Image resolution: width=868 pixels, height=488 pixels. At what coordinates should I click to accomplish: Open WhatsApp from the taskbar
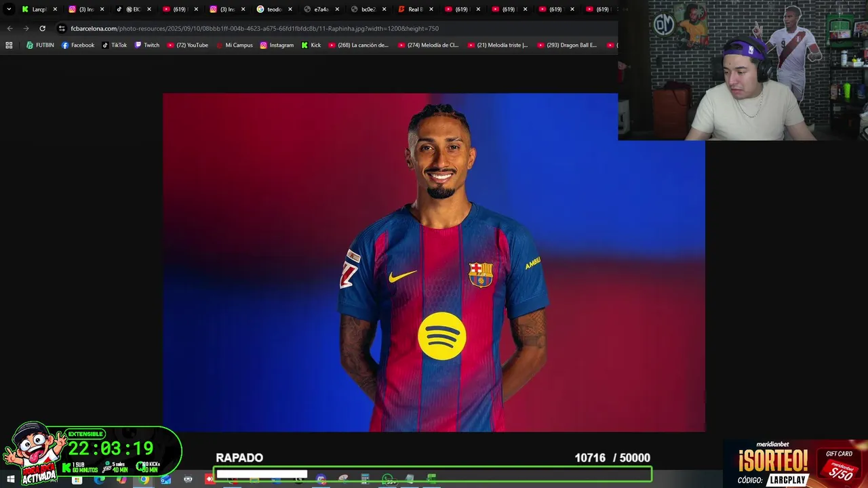(387, 479)
